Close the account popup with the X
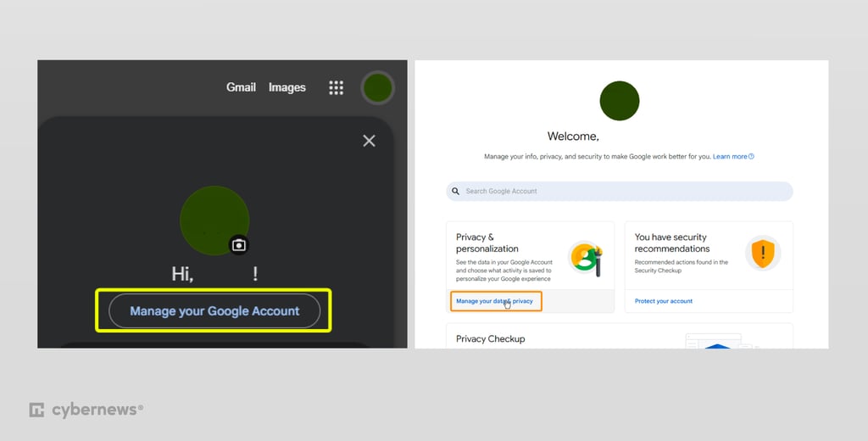Viewport: 868px width, 441px height. point(370,141)
